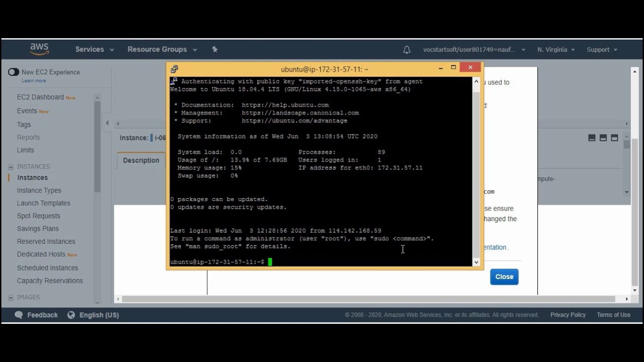
Task: Open Scheduled Instances
Action: pyautogui.click(x=47, y=268)
